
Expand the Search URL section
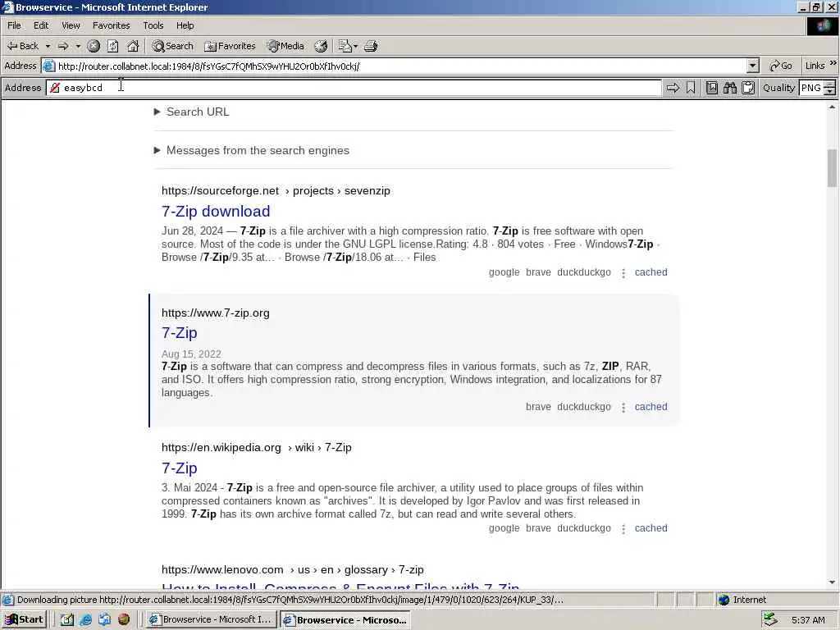click(192, 112)
